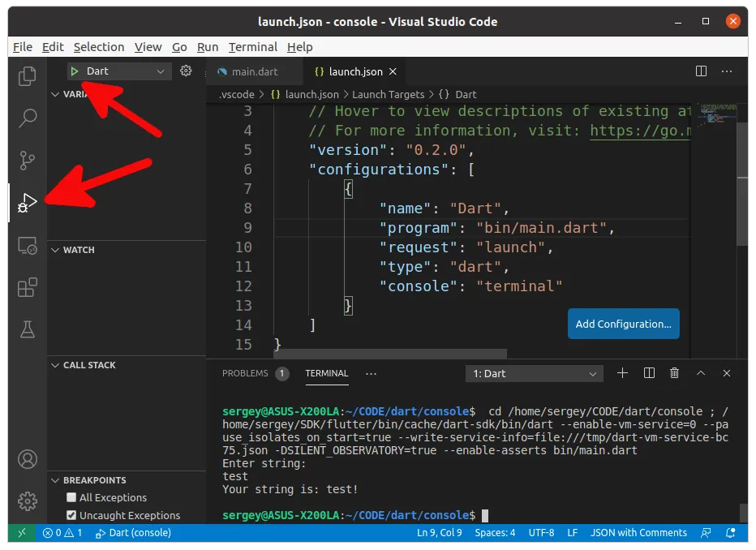Close the launch.json tab

393,71
